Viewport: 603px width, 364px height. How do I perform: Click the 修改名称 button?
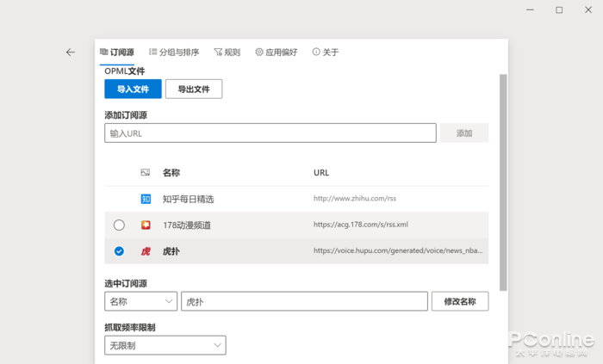coord(460,301)
